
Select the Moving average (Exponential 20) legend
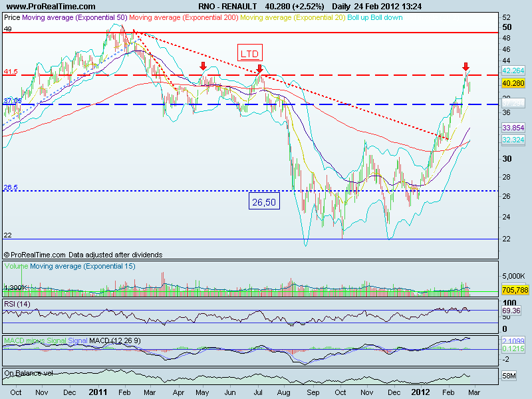293,17
